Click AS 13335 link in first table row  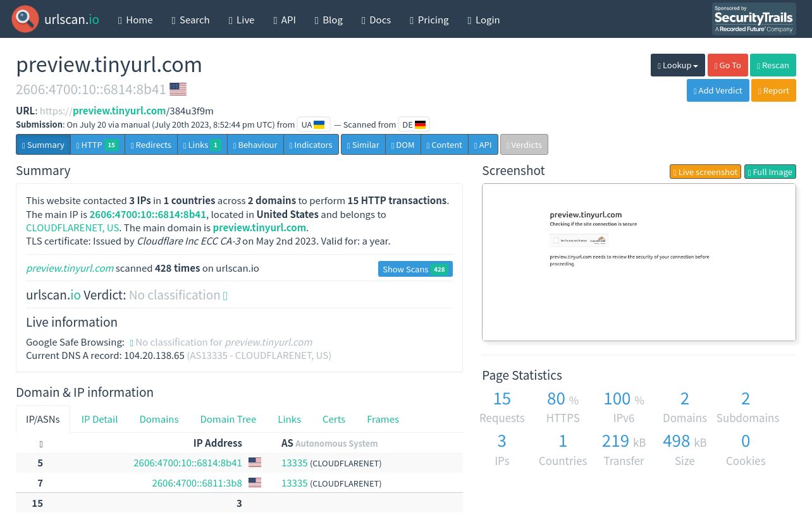click(295, 463)
